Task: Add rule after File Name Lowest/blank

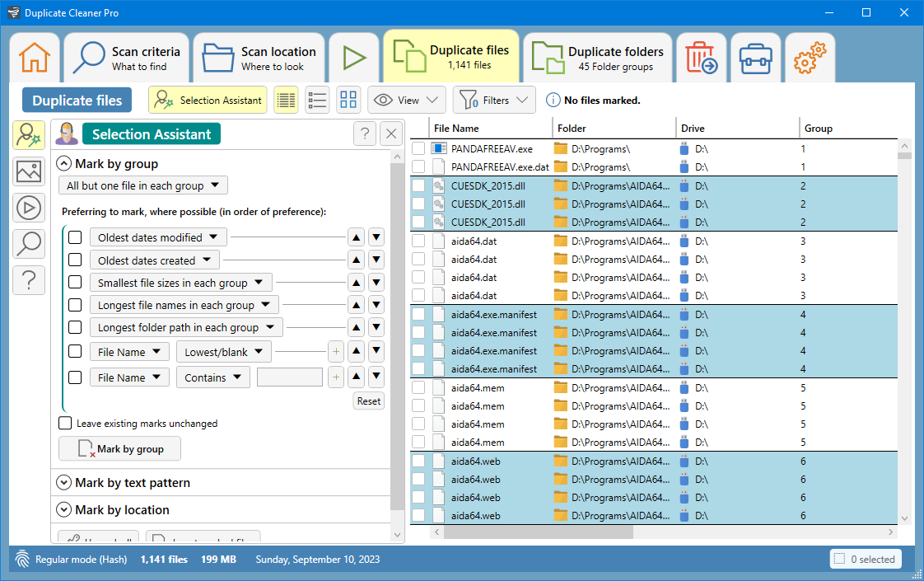Action: (x=336, y=352)
